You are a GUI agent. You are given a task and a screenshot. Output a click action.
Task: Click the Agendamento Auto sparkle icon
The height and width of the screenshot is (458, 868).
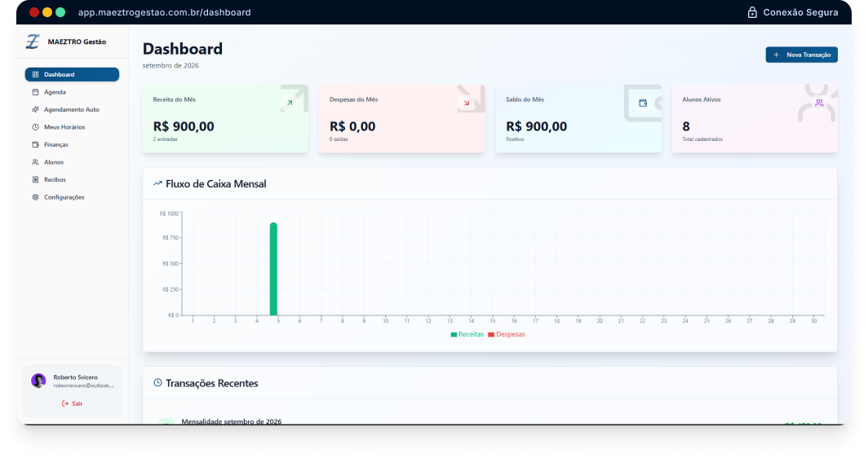point(35,109)
